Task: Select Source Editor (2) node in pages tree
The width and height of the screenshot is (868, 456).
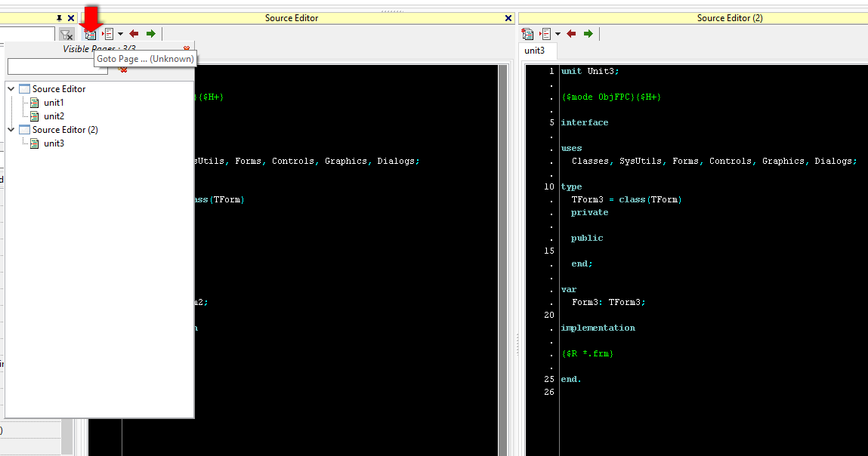Action: (x=65, y=130)
